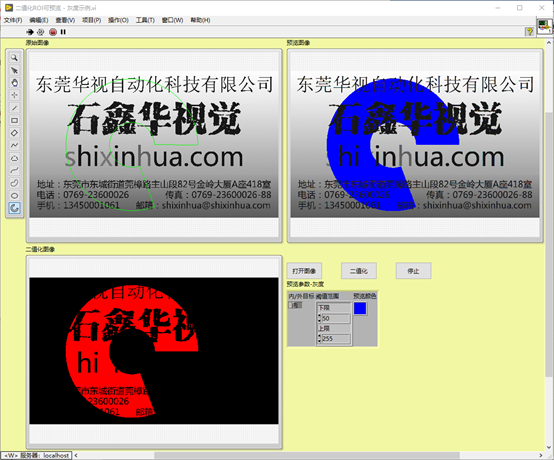Select the Point ROI tool
This screenshot has width=554, height=460.
pyautogui.click(x=14, y=95)
